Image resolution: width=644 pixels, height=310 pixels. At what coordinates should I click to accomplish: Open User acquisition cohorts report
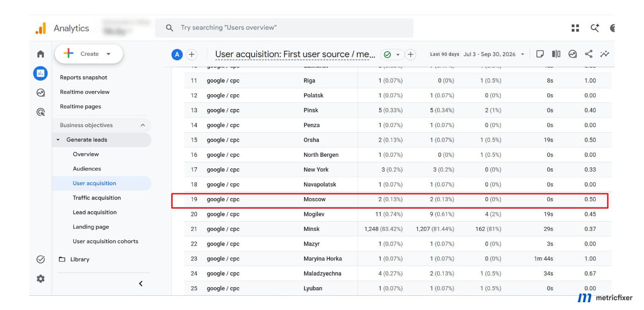click(106, 241)
